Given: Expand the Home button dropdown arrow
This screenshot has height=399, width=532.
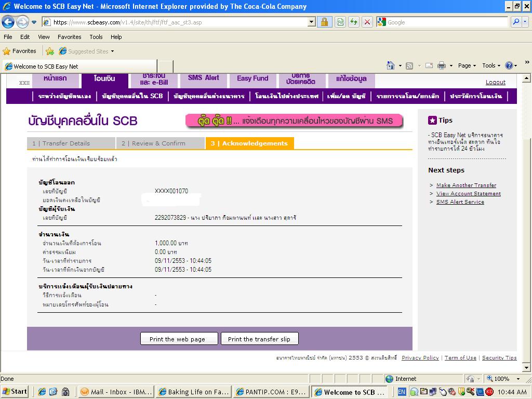Looking at the screenshot, I should point(400,66).
